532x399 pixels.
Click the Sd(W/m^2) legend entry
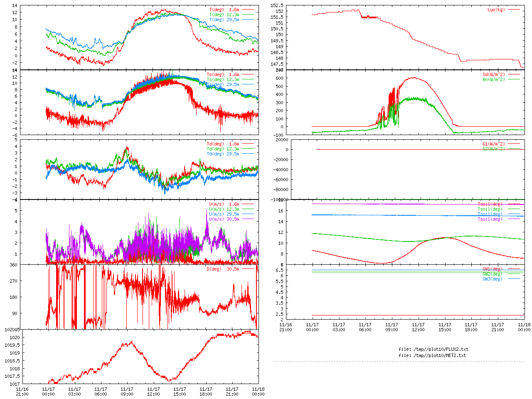(x=494, y=75)
